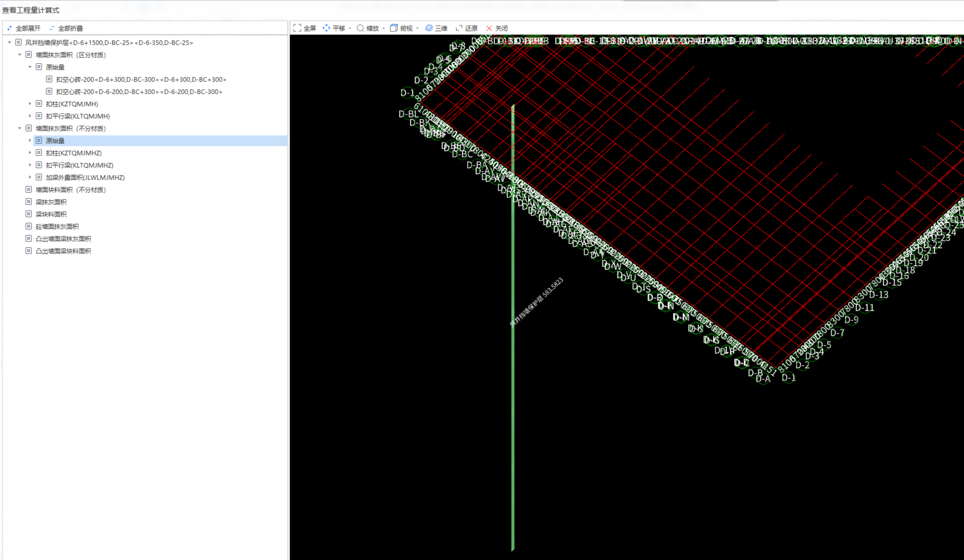
Task: Select 扣空心砖-200 D-6+300 row
Action: click(x=141, y=79)
